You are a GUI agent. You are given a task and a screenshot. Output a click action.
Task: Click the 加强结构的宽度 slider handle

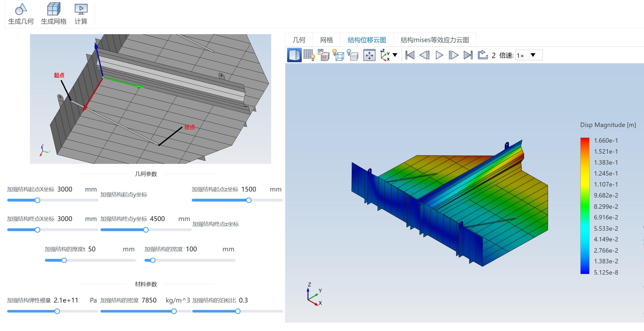[153, 260]
